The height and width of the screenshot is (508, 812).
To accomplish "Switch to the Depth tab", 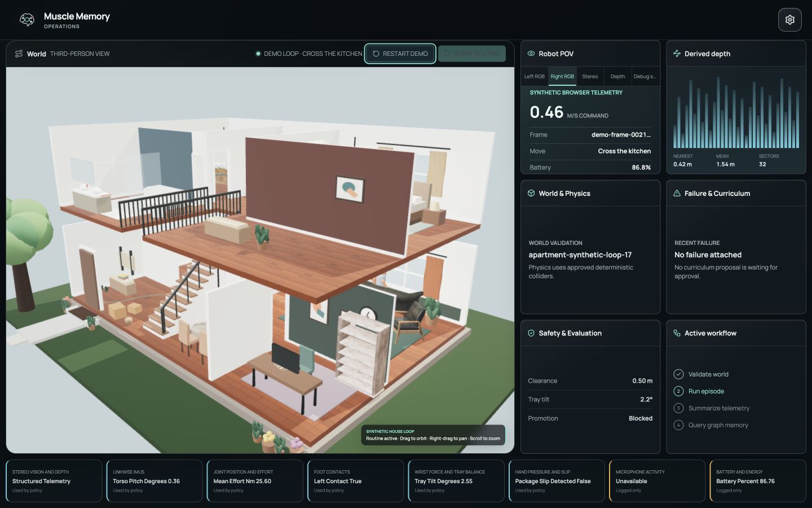I will [x=617, y=76].
